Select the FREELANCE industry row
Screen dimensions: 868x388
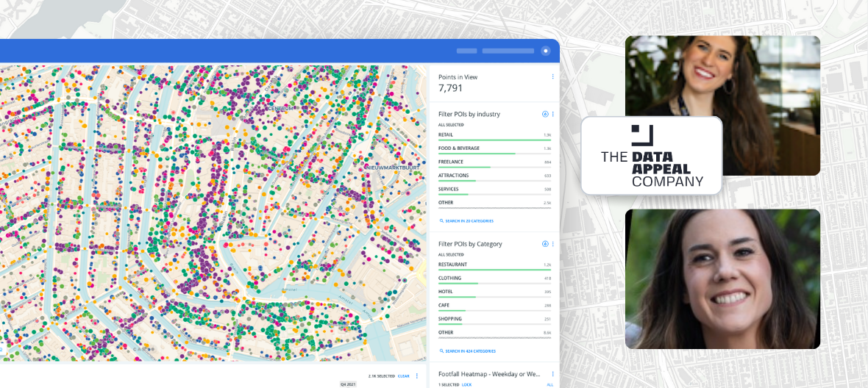(x=494, y=164)
